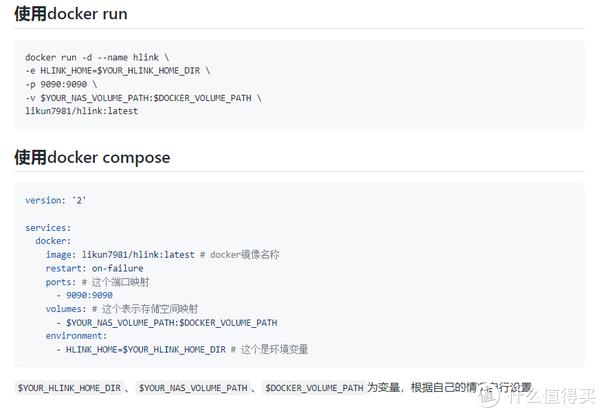Click the version: '2' line
Viewport: 600px width, 413px height.
pyautogui.click(x=55, y=201)
